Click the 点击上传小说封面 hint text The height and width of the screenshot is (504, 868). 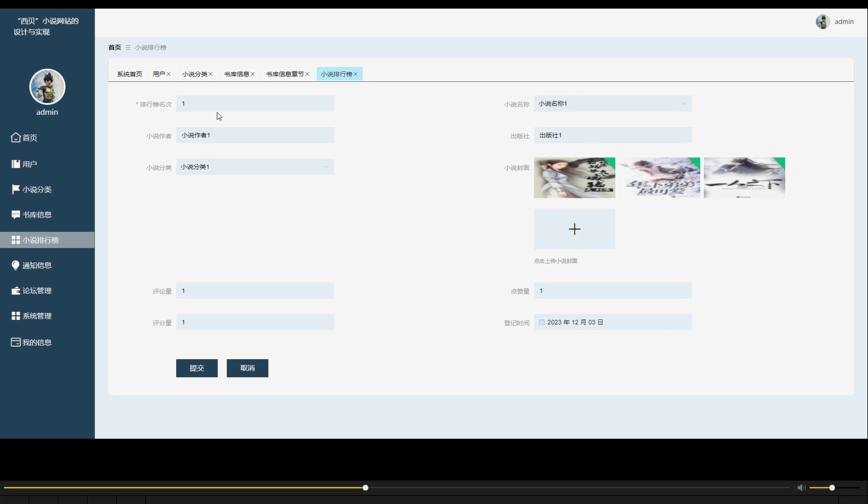pos(555,261)
